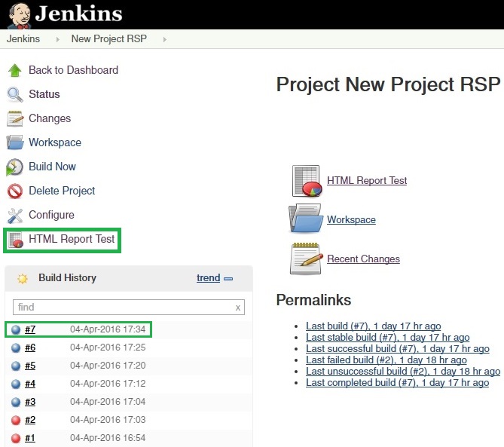Open Last stable build (#7) permalink
The image size is (504, 447).
tap(388, 338)
